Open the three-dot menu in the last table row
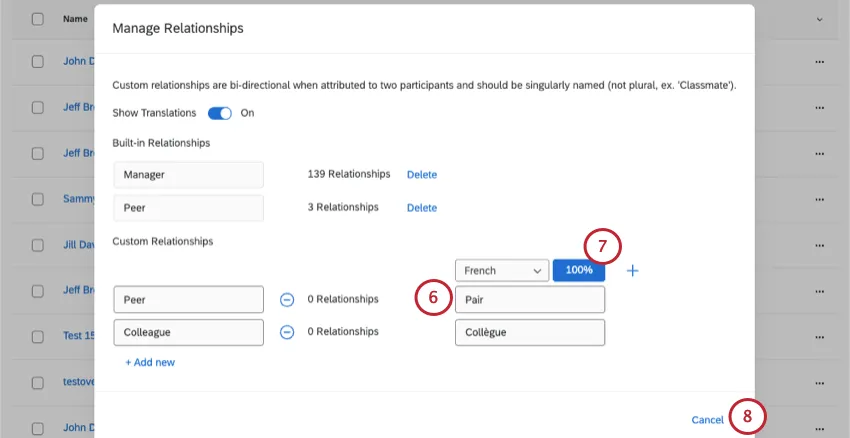The image size is (850, 438). point(820,428)
